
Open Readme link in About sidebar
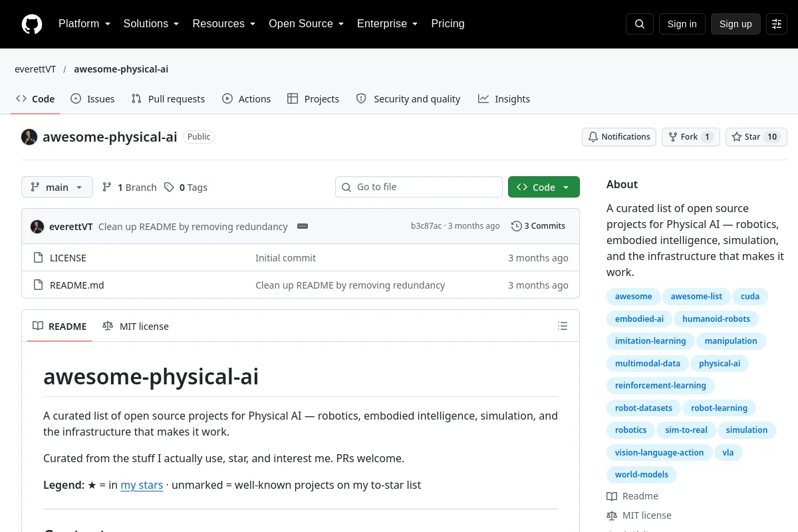632,496
